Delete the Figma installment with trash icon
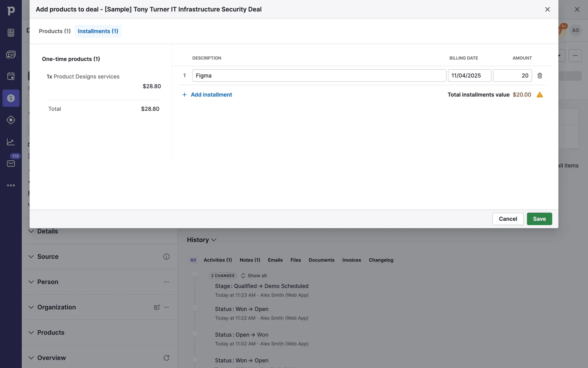This screenshot has width=588, height=368. coord(540,75)
